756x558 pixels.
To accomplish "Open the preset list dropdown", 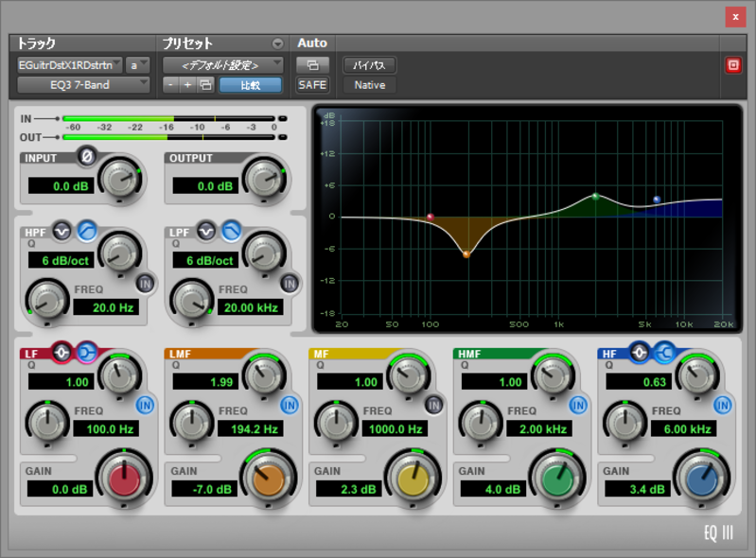I will click(x=222, y=65).
